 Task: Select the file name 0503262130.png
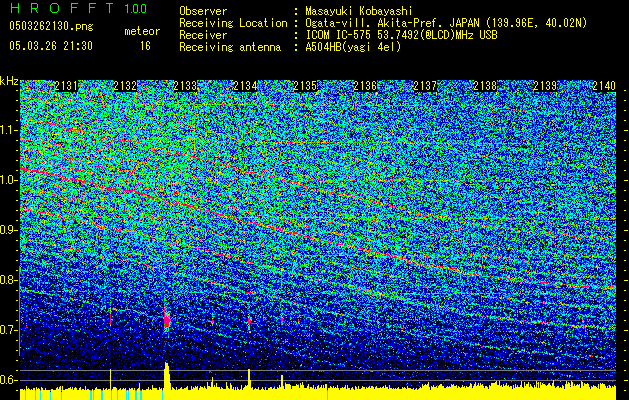tap(51, 26)
